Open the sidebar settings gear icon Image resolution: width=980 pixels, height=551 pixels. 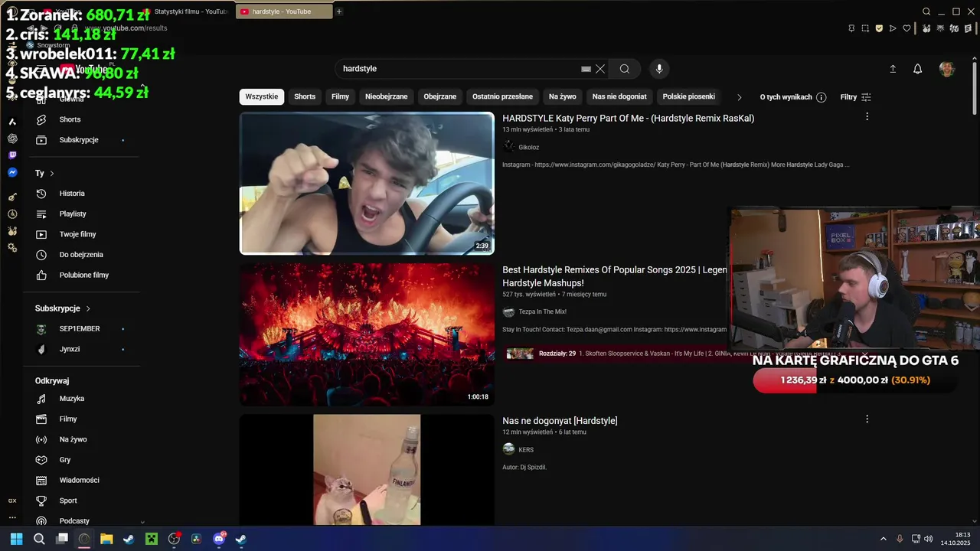click(12, 248)
